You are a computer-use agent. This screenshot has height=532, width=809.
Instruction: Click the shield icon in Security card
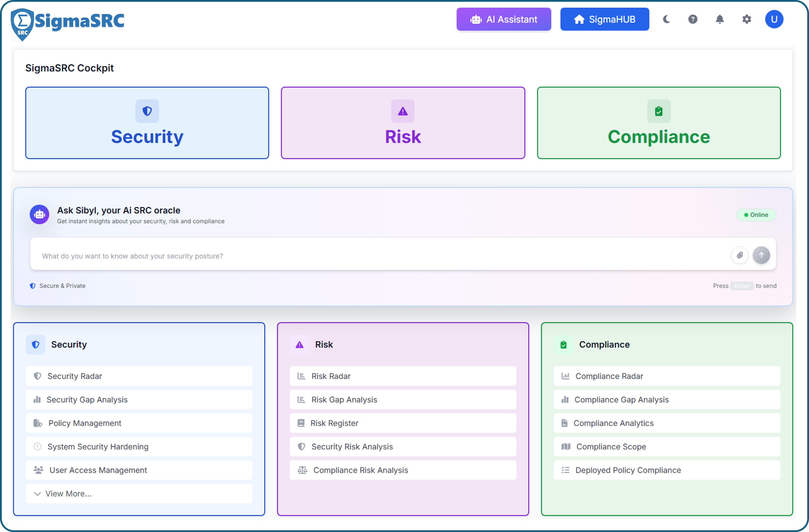click(x=147, y=111)
